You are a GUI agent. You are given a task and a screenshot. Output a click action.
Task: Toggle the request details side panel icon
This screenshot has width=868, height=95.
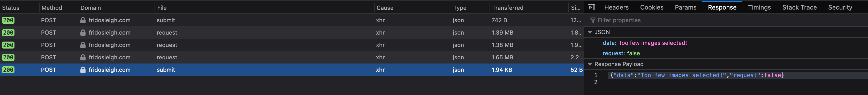click(x=591, y=7)
